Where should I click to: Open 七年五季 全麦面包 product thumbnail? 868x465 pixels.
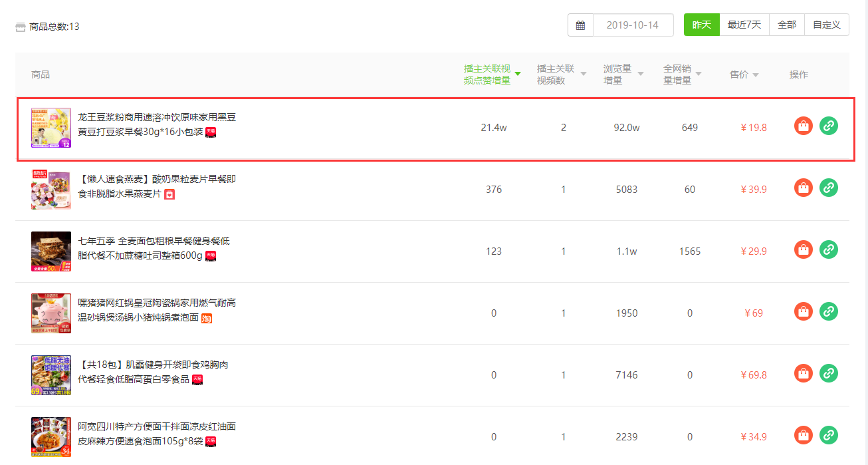point(51,251)
